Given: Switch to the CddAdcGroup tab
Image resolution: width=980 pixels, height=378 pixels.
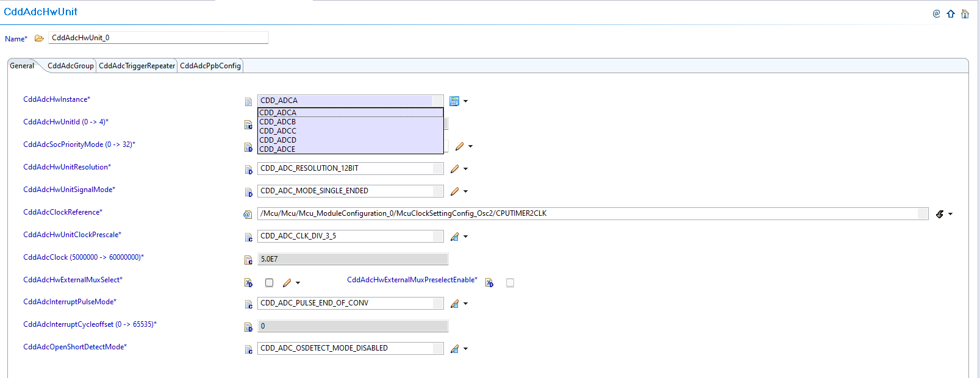Looking at the screenshot, I should (x=71, y=66).
